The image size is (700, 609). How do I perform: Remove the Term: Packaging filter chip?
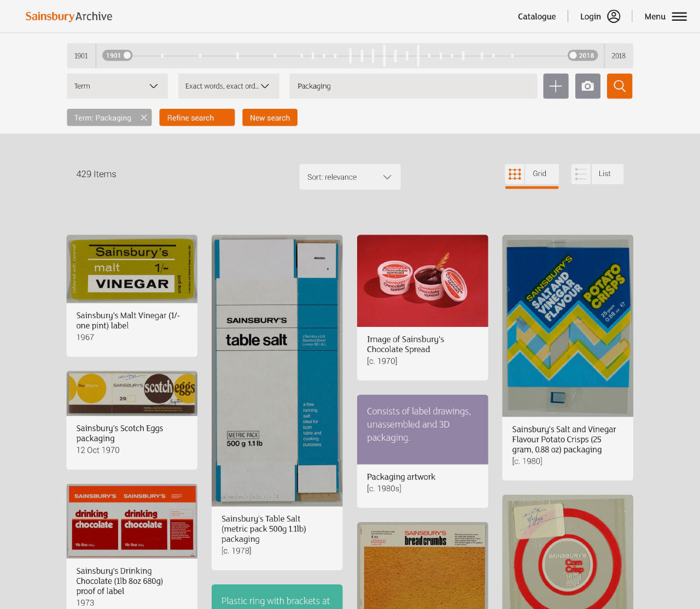(x=144, y=118)
